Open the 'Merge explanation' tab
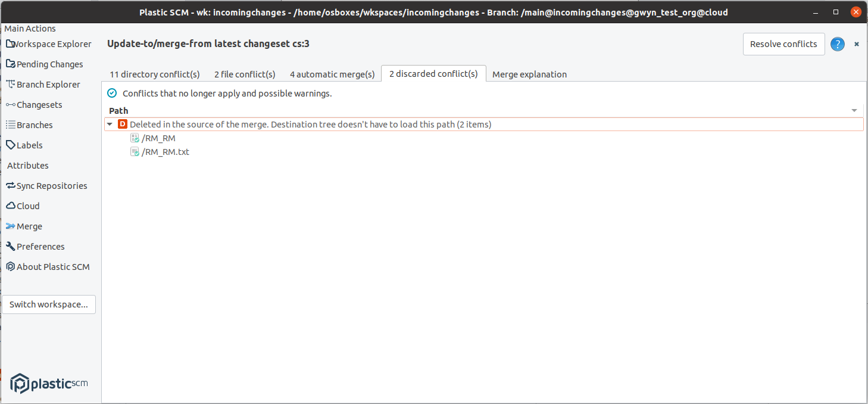The image size is (868, 404). (529, 74)
